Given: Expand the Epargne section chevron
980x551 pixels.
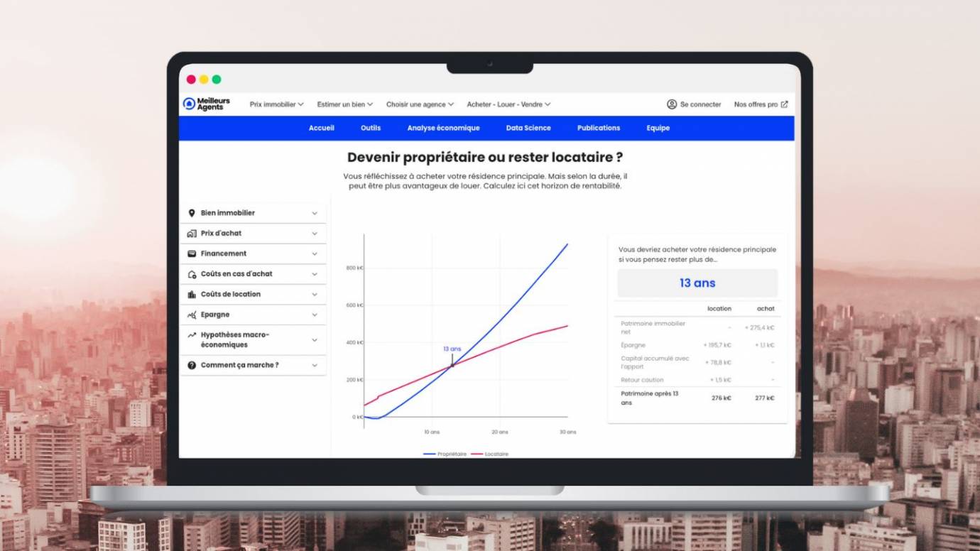Looking at the screenshot, I should (x=315, y=315).
